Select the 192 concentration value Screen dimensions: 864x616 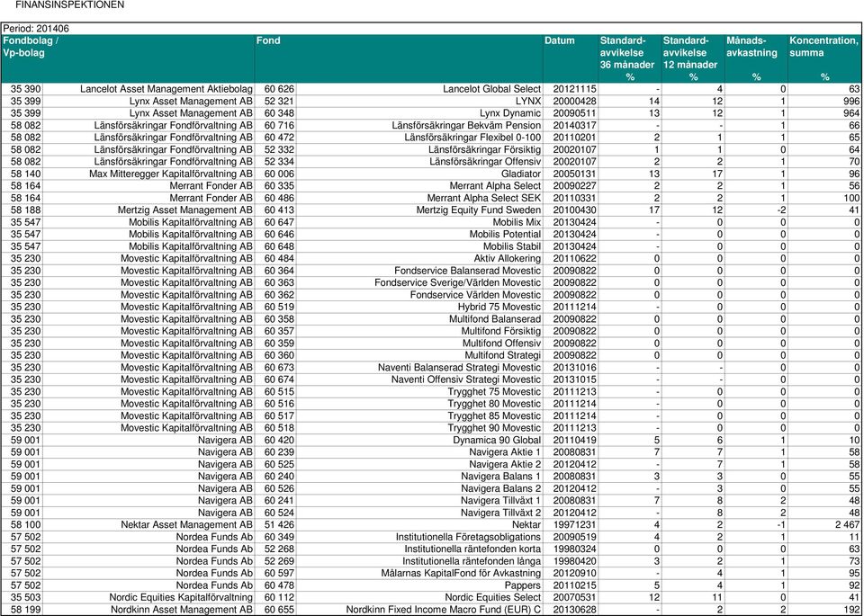(825, 610)
